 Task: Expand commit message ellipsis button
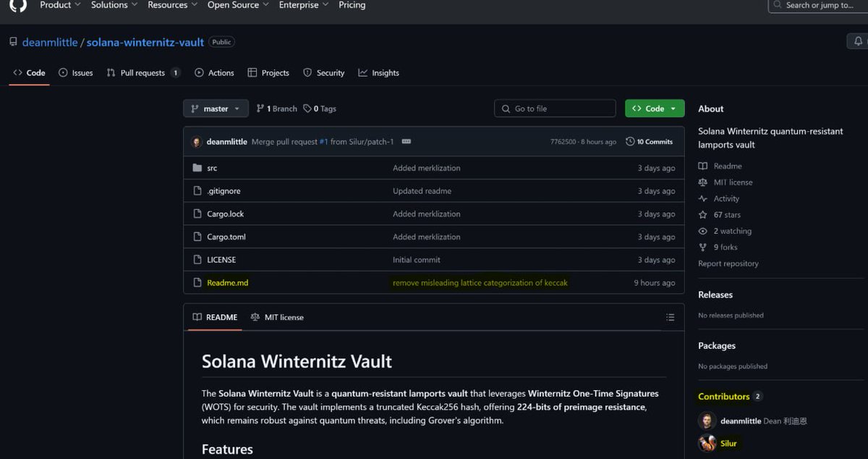407,142
